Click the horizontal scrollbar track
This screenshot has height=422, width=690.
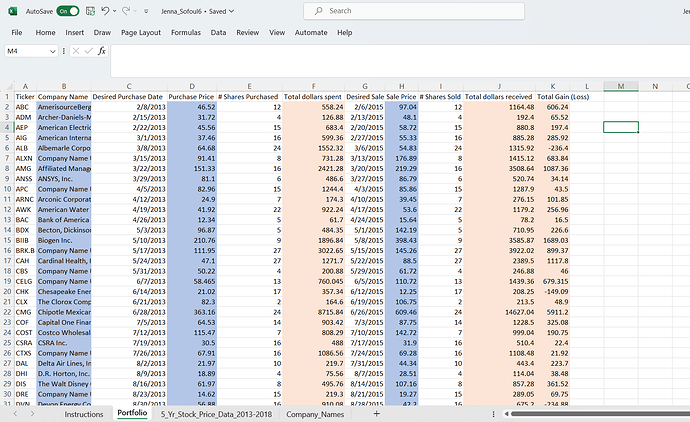coord(600,414)
